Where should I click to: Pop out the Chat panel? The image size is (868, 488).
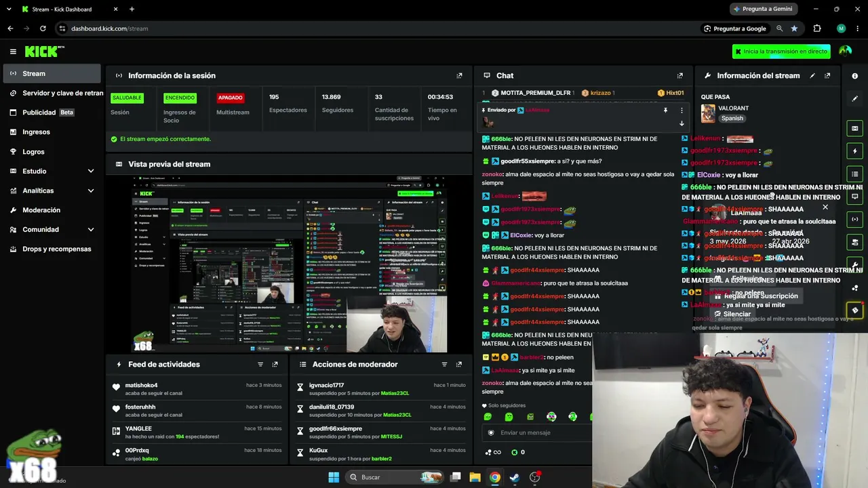point(679,76)
